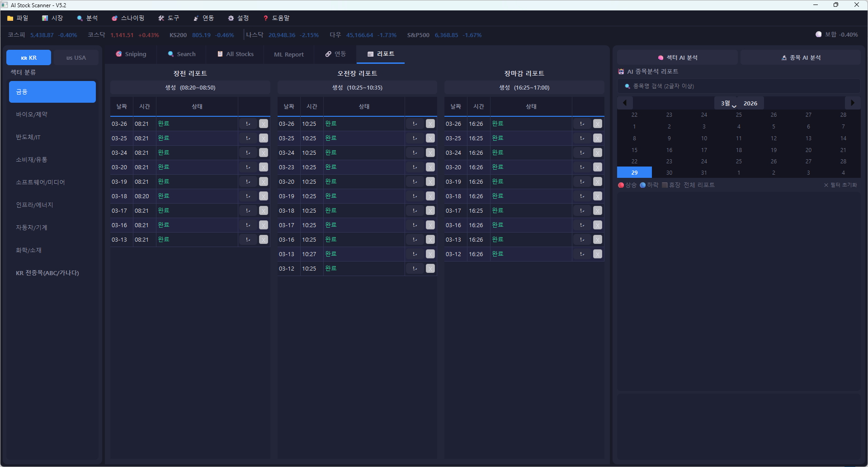This screenshot has height=467, width=868.
Task: Open the 2026 year selector
Action: tap(750, 103)
